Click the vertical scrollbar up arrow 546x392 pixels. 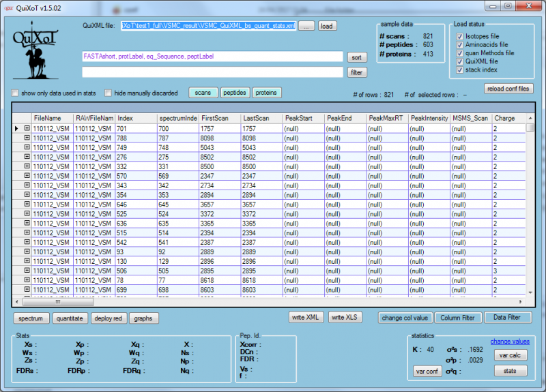530,118
